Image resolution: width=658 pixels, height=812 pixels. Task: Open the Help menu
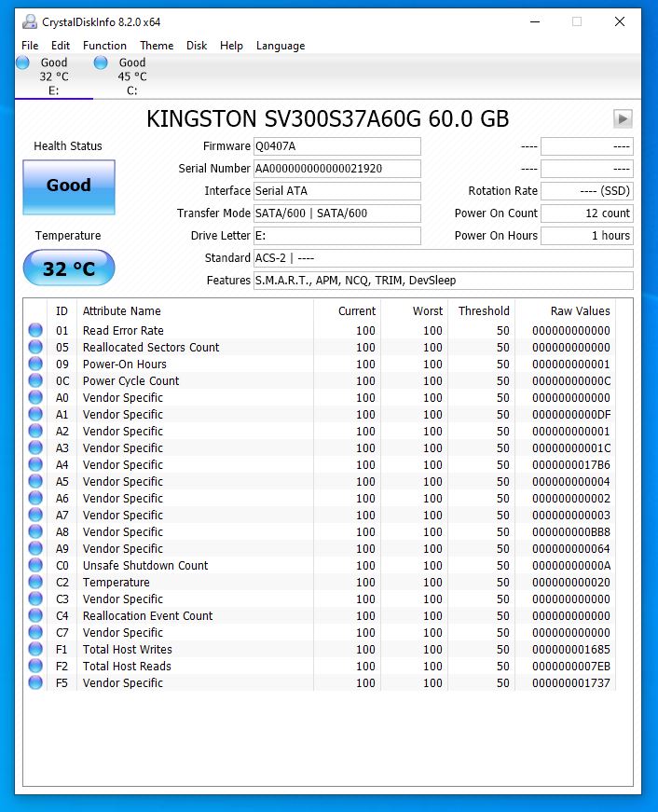(231, 46)
